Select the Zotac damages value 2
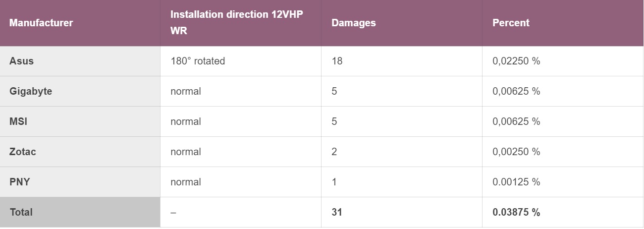Screen dimensions: 644x229 click(x=334, y=152)
